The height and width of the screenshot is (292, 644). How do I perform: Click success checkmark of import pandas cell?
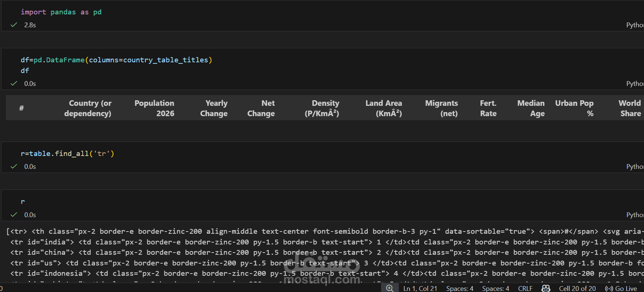pos(14,25)
